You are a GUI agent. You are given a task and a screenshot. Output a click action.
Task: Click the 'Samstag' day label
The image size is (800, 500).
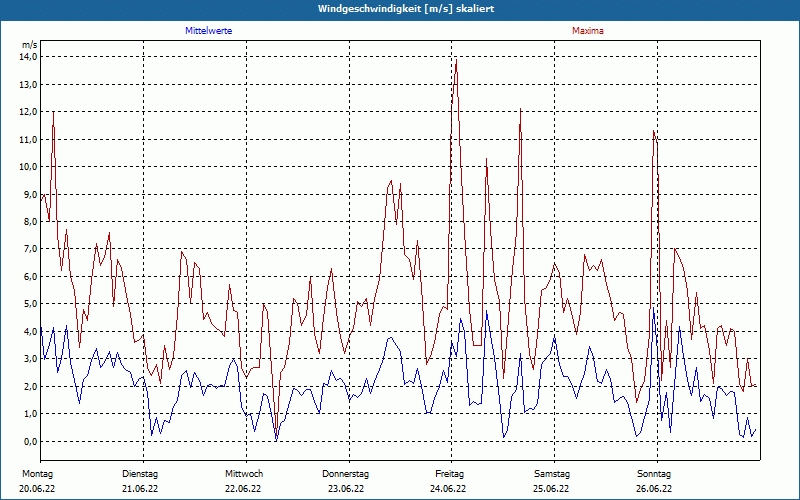[552, 474]
